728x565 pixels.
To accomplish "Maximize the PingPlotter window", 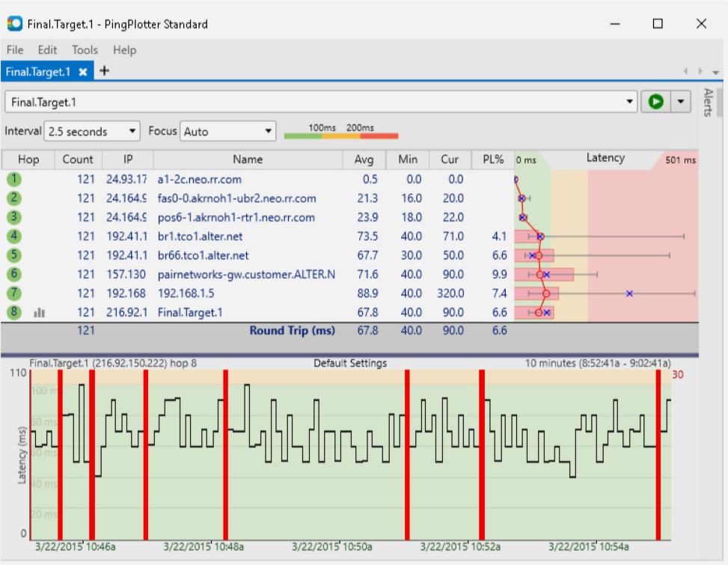I will pos(658,24).
